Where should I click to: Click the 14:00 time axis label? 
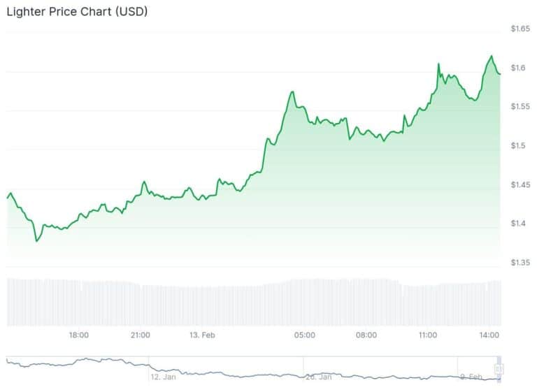coord(489,335)
